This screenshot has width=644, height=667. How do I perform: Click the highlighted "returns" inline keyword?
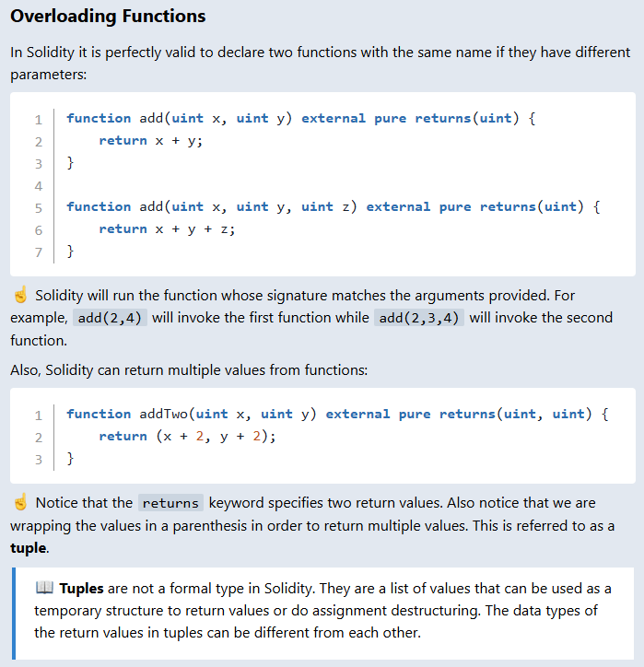pyautogui.click(x=170, y=503)
